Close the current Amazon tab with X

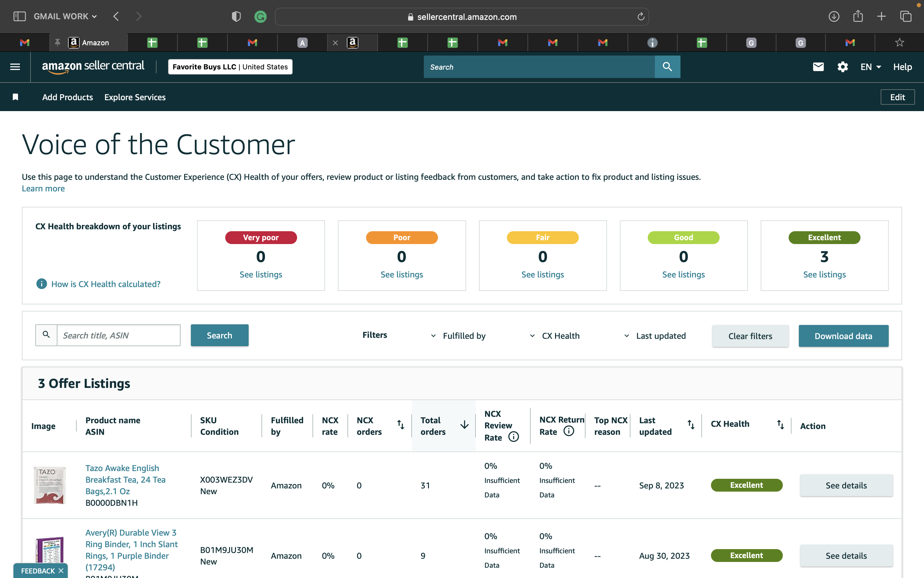pos(335,43)
